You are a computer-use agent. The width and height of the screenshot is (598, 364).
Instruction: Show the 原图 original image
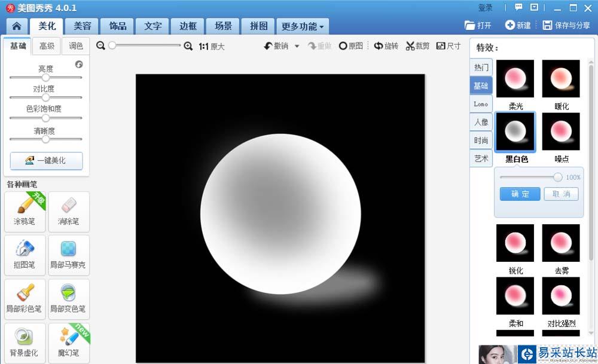(x=351, y=46)
